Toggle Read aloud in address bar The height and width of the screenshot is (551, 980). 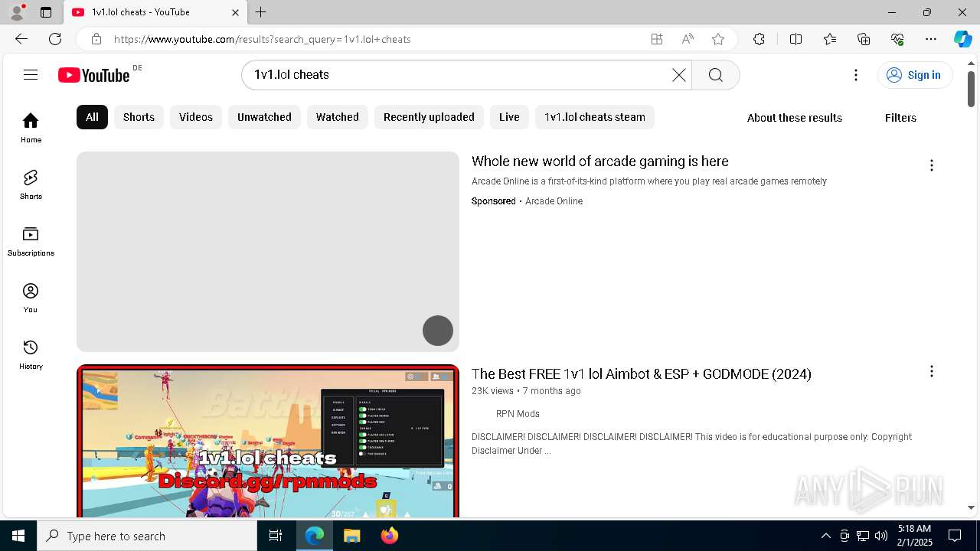click(688, 39)
